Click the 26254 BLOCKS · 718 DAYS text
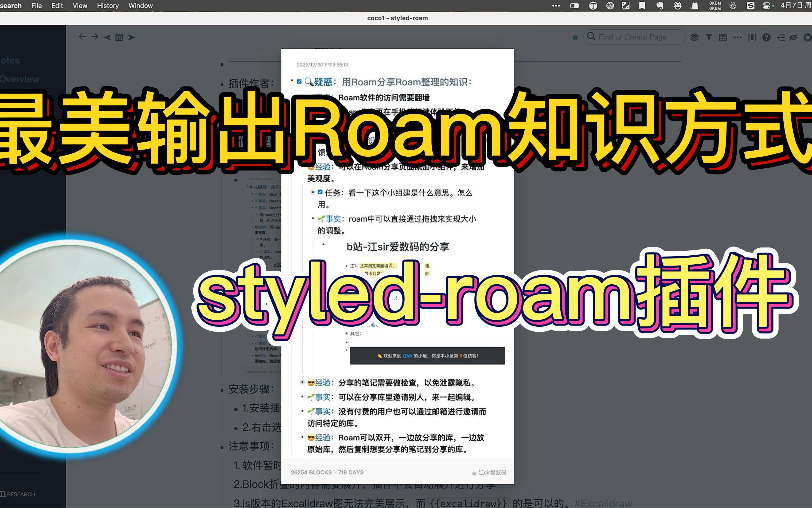Screen dimensions: 812x508 327,472
